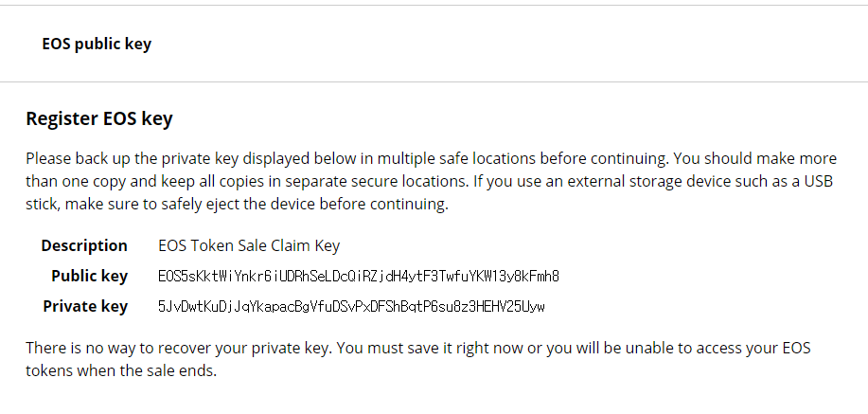Screen dimensions: 868x414
Task: Select the EOS Token Sale Claim Key text
Action: coord(249,245)
